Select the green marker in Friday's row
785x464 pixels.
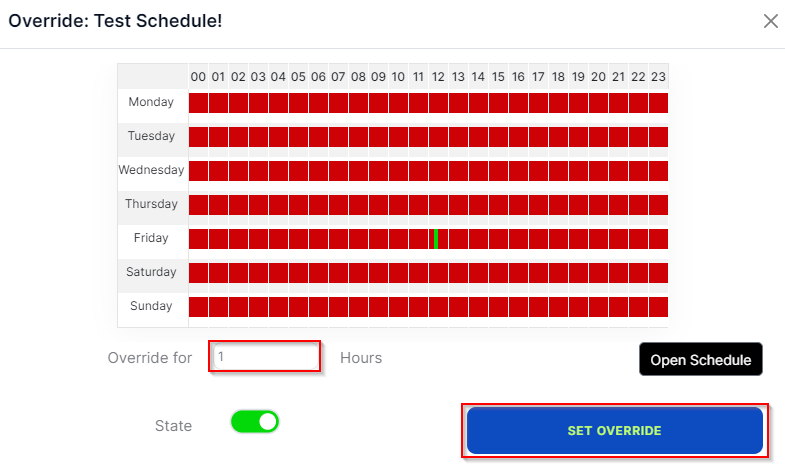click(436, 239)
